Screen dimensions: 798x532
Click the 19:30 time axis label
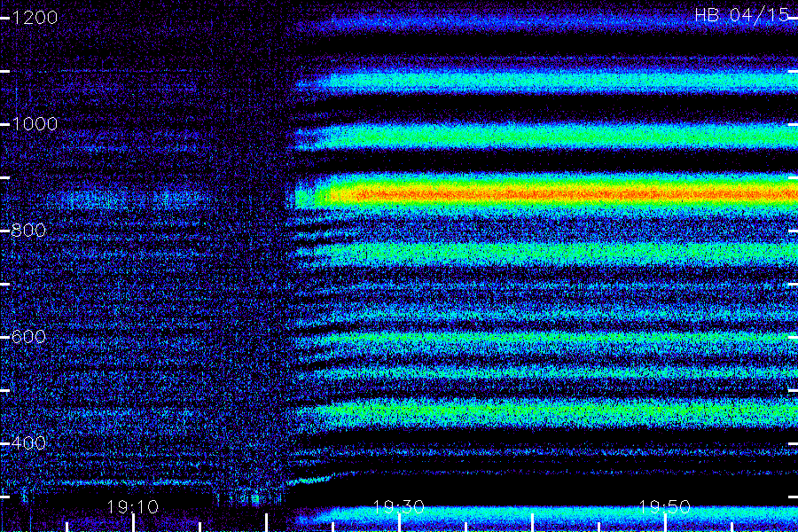coord(398,506)
